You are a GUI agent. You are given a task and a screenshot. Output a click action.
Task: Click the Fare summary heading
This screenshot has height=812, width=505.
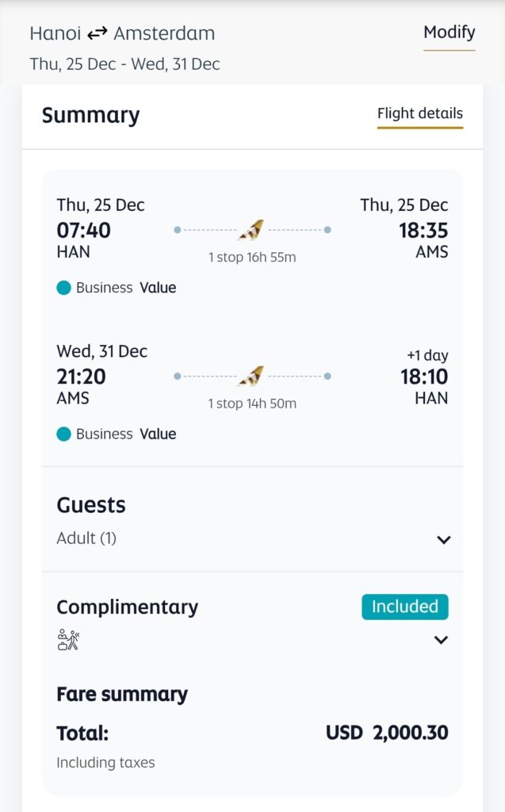tap(122, 695)
